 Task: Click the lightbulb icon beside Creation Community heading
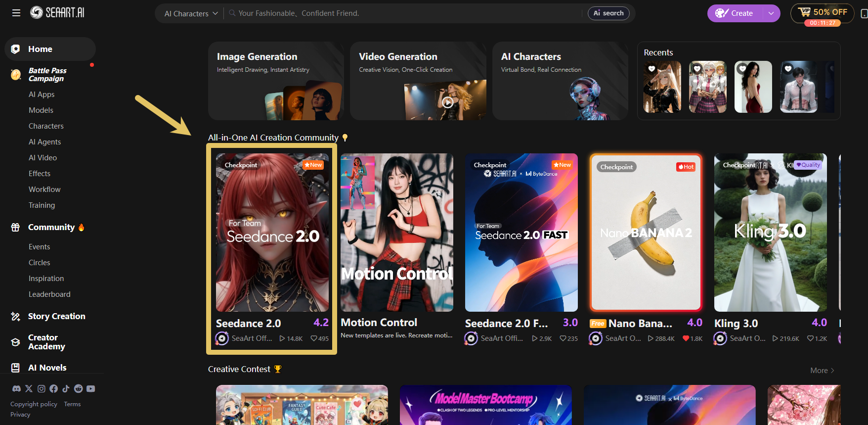click(x=345, y=138)
